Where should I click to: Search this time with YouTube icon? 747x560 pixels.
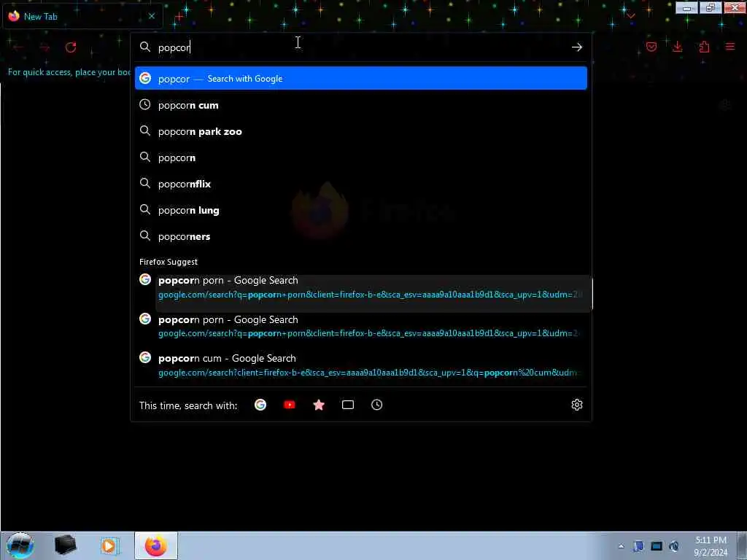point(289,405)
